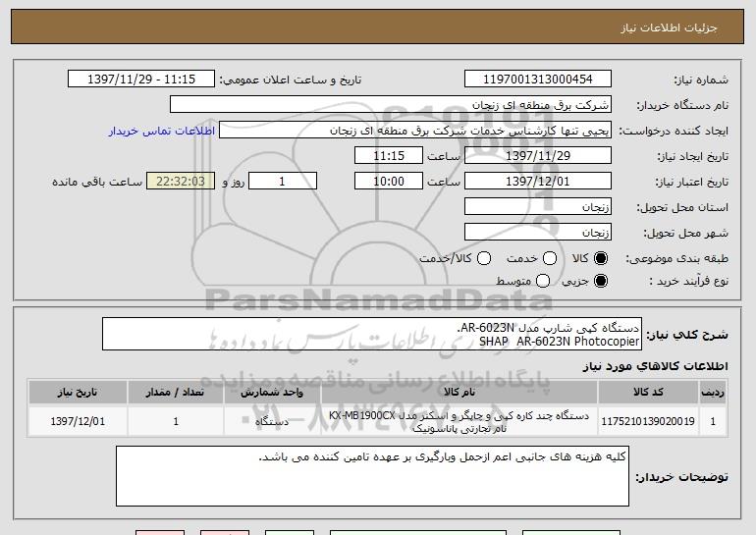This screenshot has width=756, height=535.
Task: Click the validity time field 10:00
Action: click(389, 182)
